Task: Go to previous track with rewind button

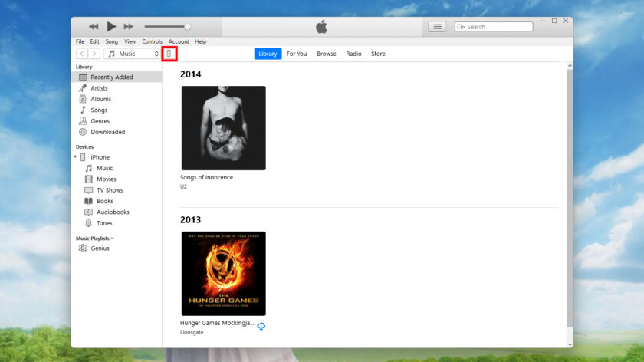Action: pos(94,27)
